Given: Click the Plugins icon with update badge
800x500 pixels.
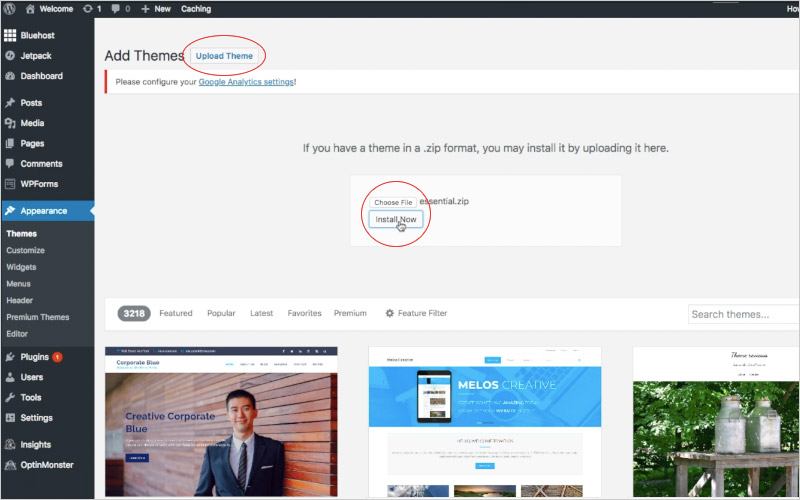Looking at the screenshot, I should click(x=10, y=357).
